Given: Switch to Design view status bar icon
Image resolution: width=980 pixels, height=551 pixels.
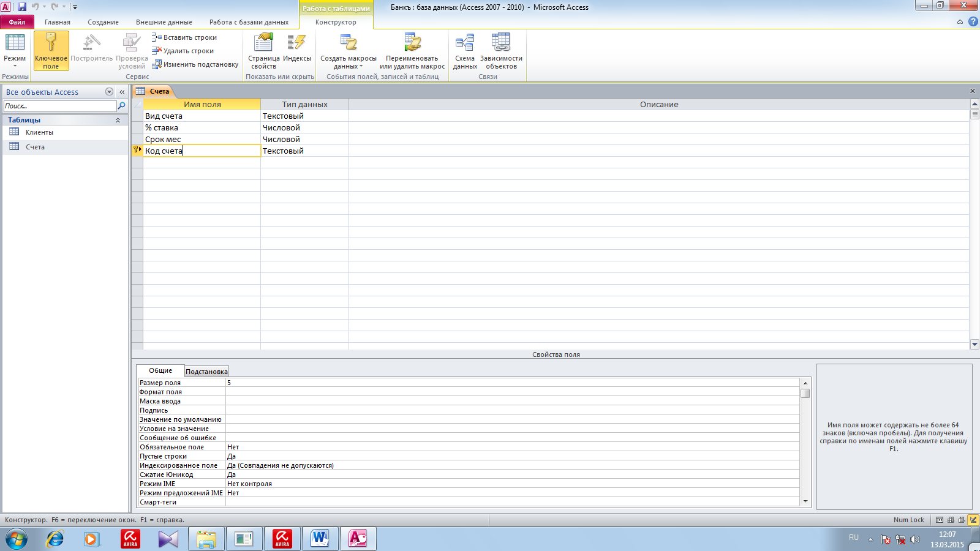Looking at the screenshot, I should click(x=973, y=520).
